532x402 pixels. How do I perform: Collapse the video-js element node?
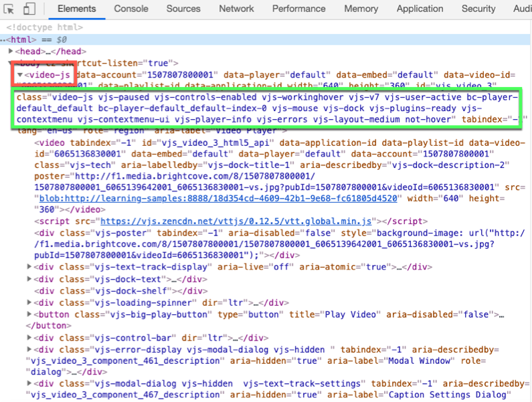pos(20,74)
